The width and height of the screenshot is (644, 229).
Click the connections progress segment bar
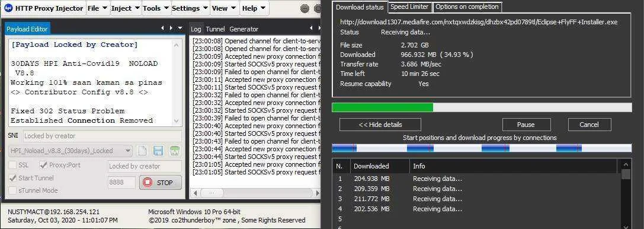point(482,148)
